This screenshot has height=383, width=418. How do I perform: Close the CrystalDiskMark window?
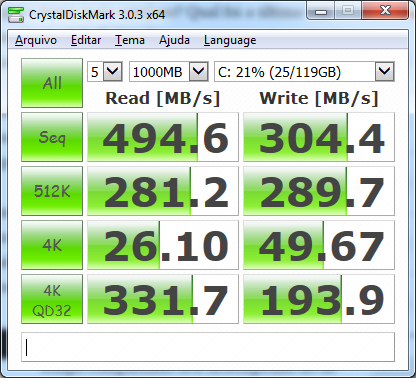click(385, 11)
